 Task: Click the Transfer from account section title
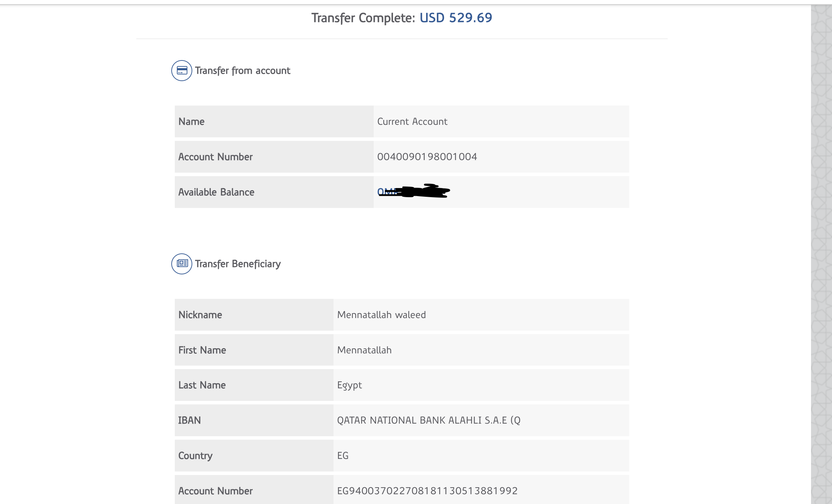242,71
